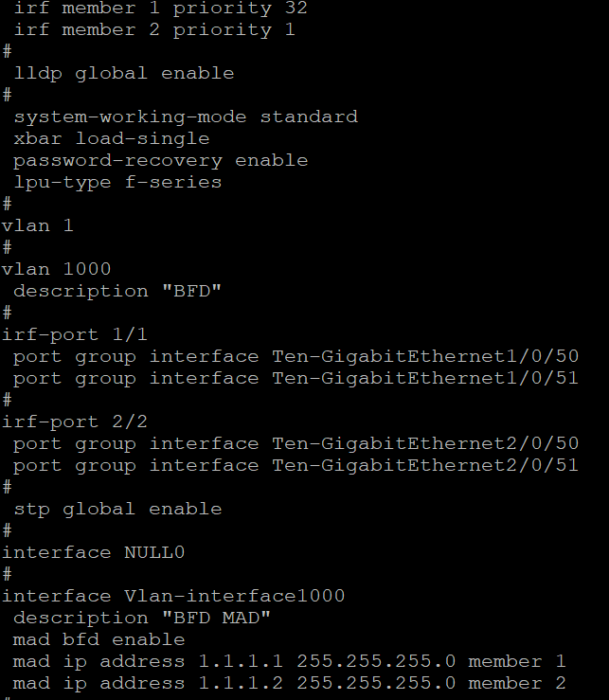Screen dimensions: 609x700
Task: Click the 'irf member 1 priority 32' line
Action: click(160, 8)
